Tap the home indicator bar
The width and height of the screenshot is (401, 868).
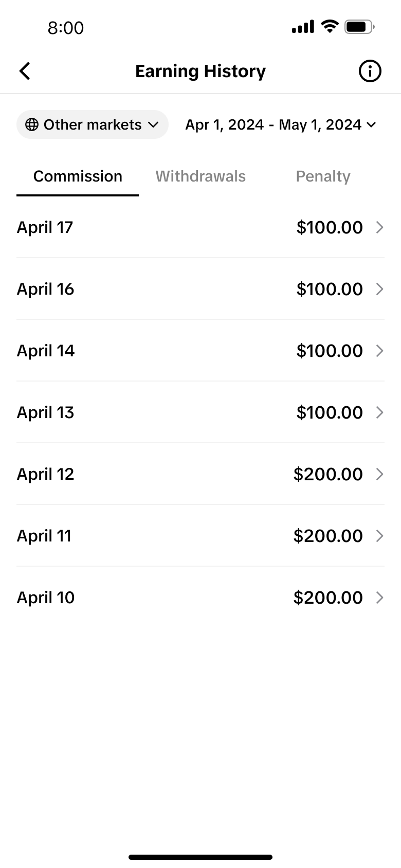click(x=200, y=857)
